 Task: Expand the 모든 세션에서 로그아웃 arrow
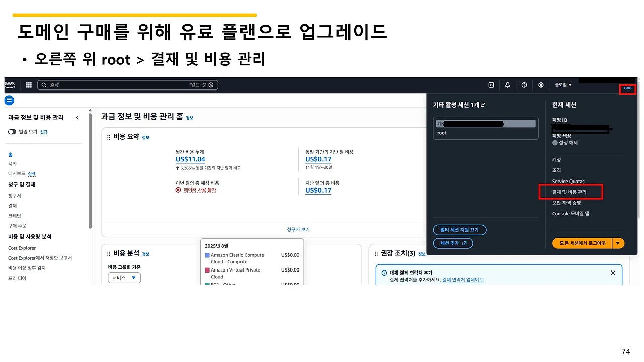pos(618,243)
